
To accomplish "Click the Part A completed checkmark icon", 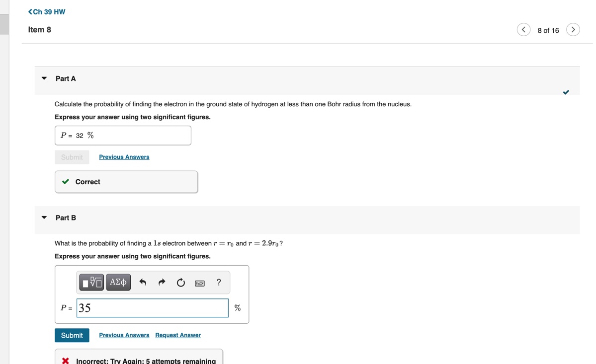I will 566,92.
